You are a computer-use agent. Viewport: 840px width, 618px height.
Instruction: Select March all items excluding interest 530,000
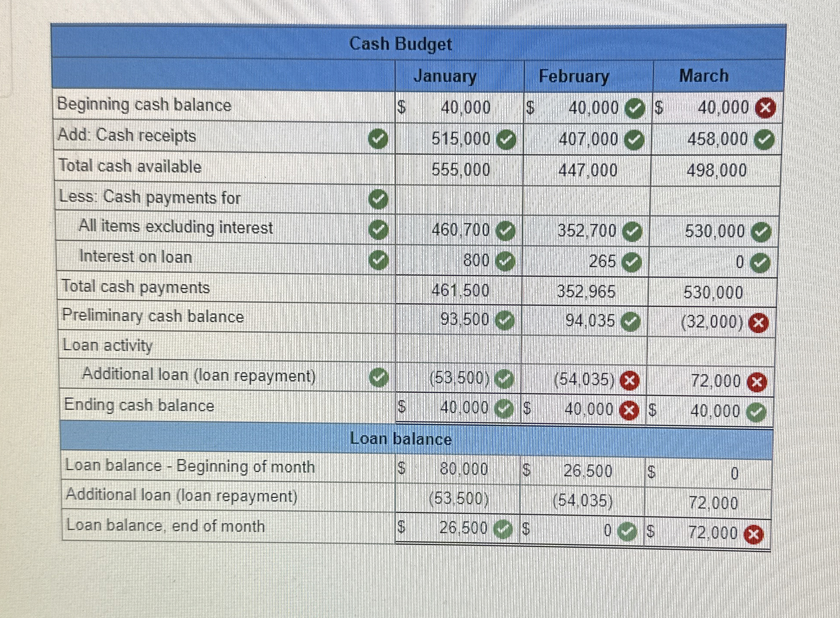tap(714, 231)
